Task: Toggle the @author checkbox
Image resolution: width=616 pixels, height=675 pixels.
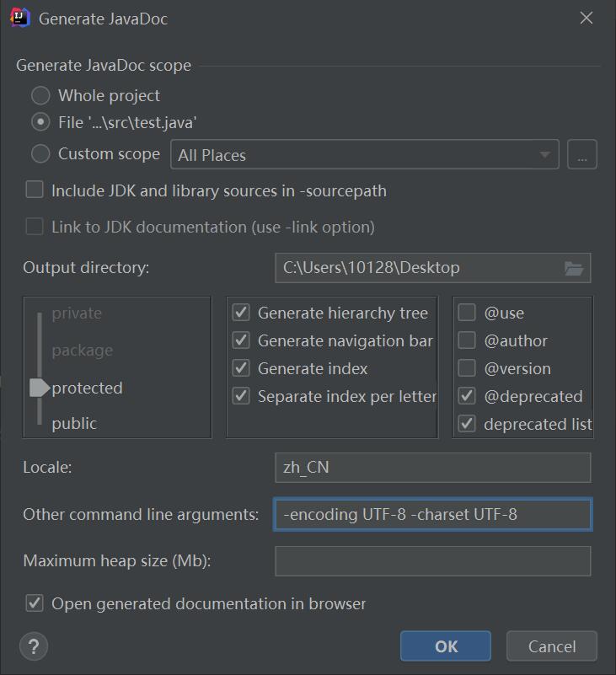Action: pyautogui.click(x=467, y=340)
